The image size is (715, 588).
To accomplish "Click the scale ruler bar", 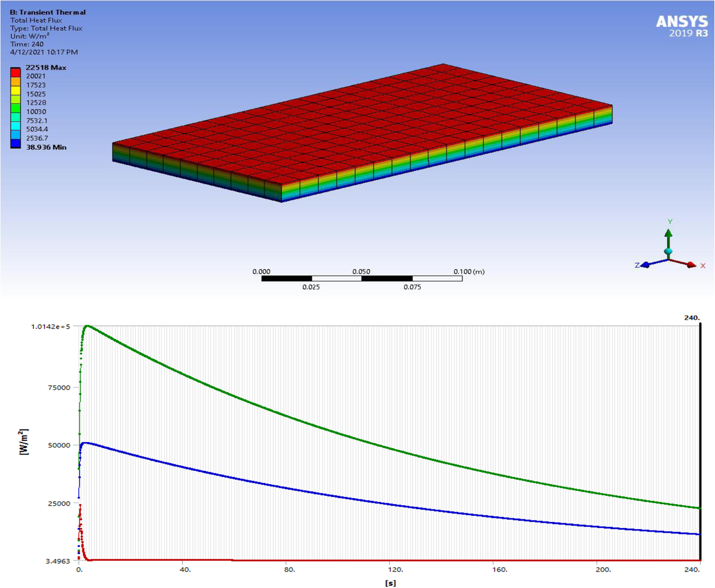I will pos(362,279).
